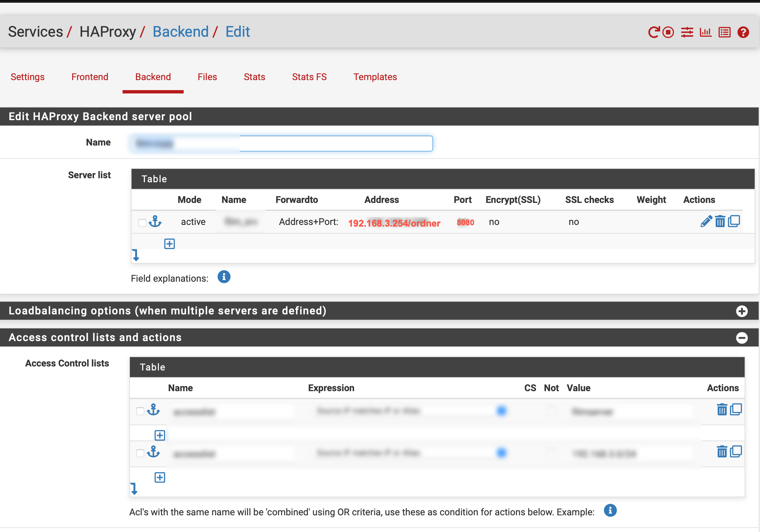This screenshot has width=760, height=532.
Task: Collapse Access control lists and actions section
Action: [742, 338]
